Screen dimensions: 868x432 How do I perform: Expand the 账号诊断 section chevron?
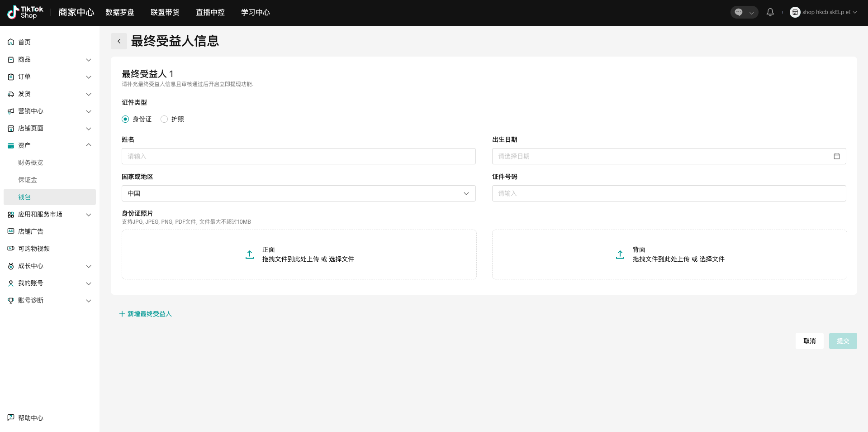(x=89, y=301)
